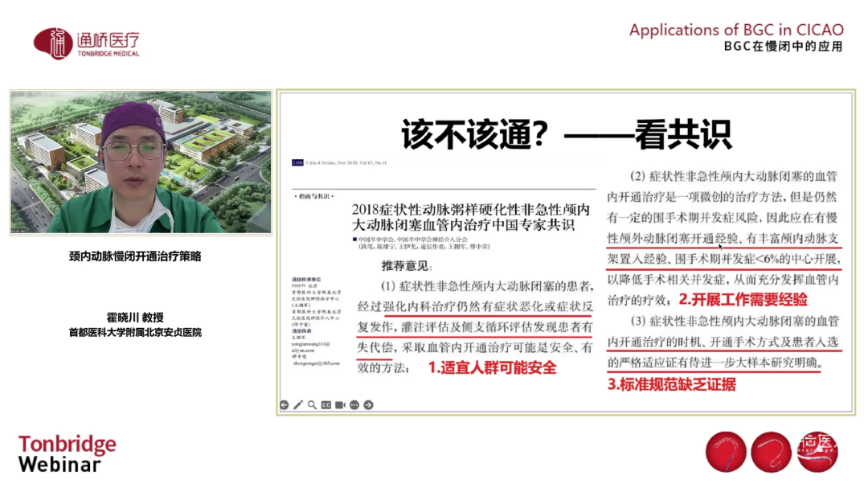Viewport: 868px width, 488px height.
Task: Click the paragraph beginning '(2) 症状性非急性颅内'
Action: (x=724, y=238)
